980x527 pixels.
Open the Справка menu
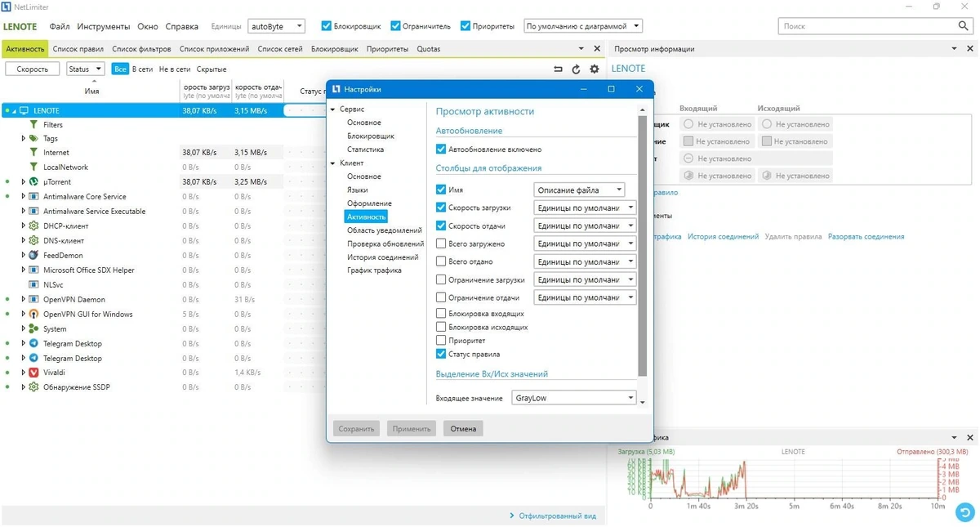tap(182, 26)
